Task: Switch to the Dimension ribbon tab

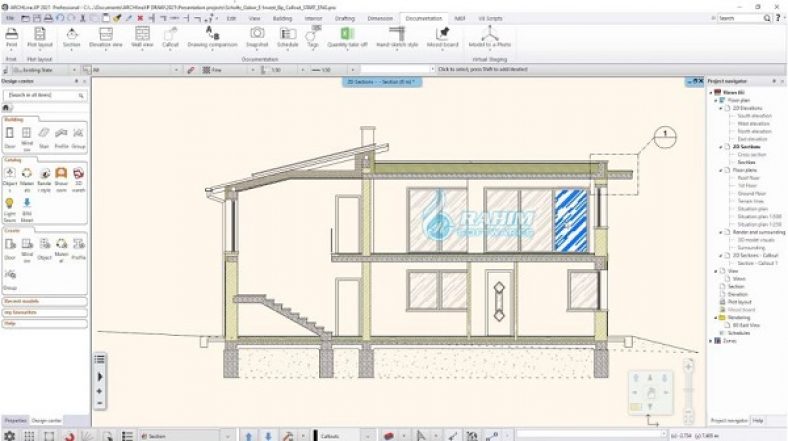Action: [380, 18]
